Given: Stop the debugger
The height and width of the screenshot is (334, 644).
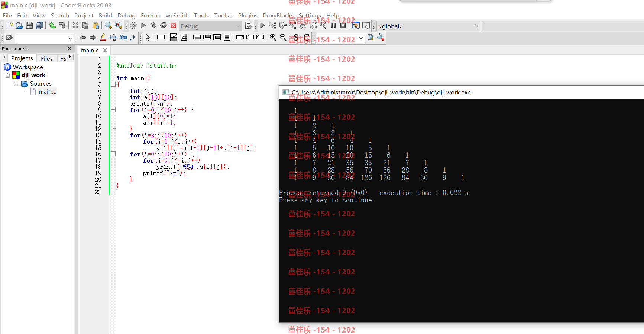Looking at the screenshot, I should 343,25.
